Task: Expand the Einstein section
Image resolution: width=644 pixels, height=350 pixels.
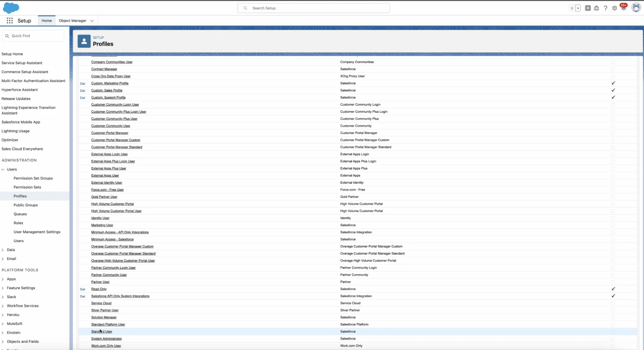Action: [3, 333]
